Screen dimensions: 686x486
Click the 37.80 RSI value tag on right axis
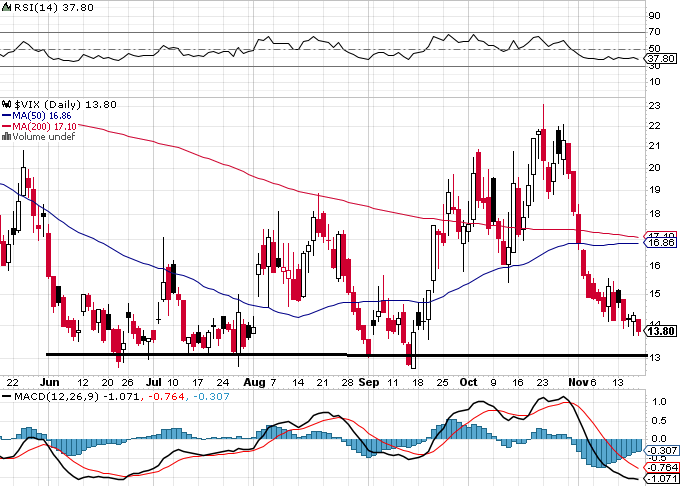coord(661,59)
